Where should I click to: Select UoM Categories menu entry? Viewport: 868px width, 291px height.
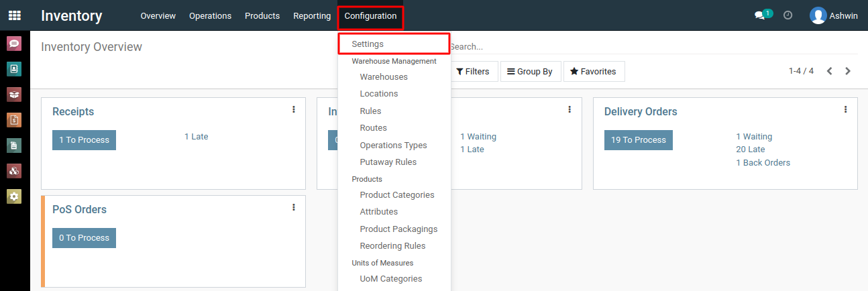tap(391, 279)
